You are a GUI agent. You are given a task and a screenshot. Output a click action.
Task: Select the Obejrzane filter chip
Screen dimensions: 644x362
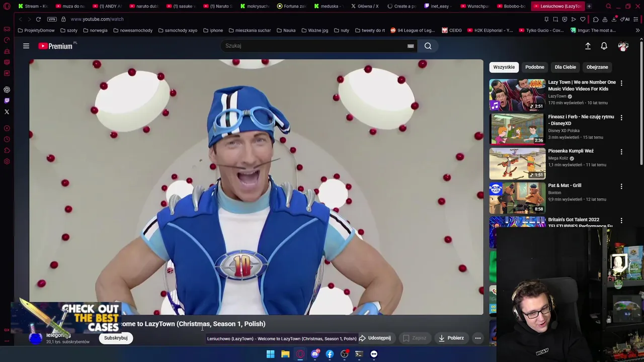pos(597,67)
